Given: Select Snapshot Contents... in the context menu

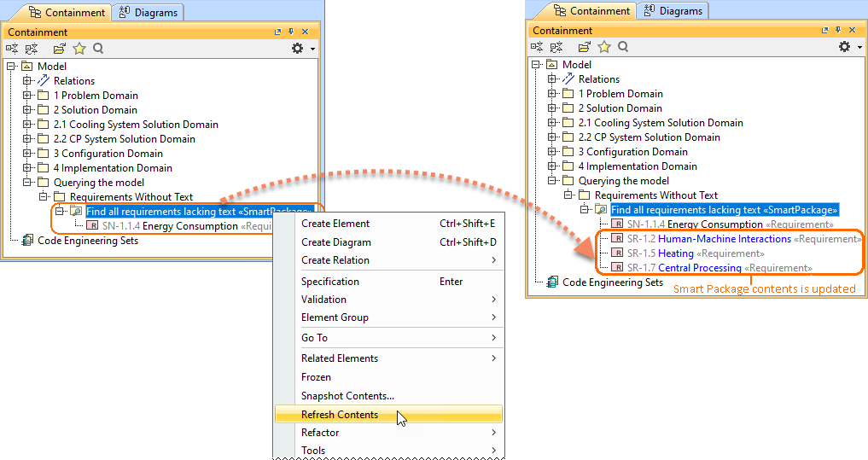Looking at the screenshot, I should tap(347, 396).
